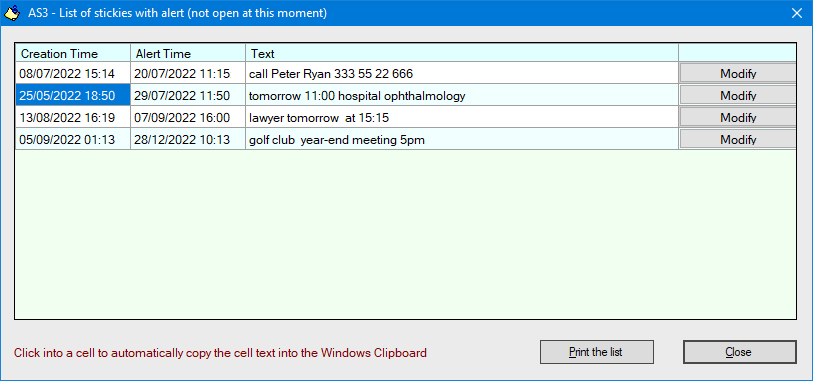Copy alert time 20/07/2022 11:15 cell

click(188, 74)
